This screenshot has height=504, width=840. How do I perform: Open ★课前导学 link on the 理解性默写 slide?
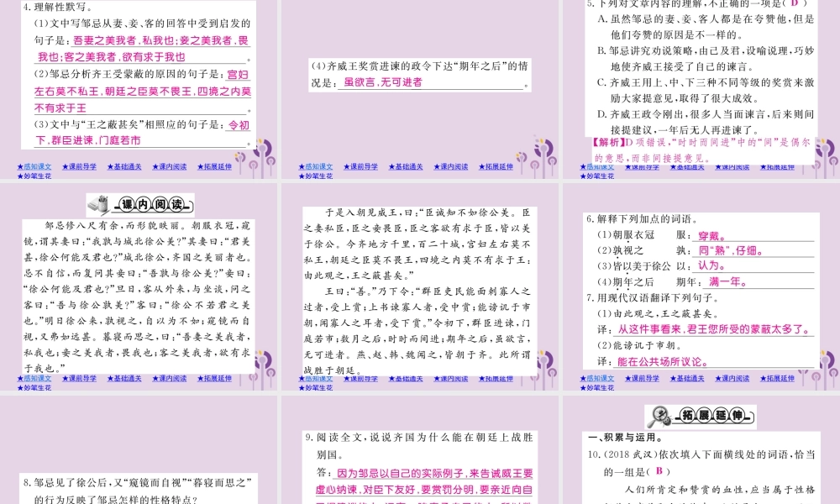(x=79, y=167)
